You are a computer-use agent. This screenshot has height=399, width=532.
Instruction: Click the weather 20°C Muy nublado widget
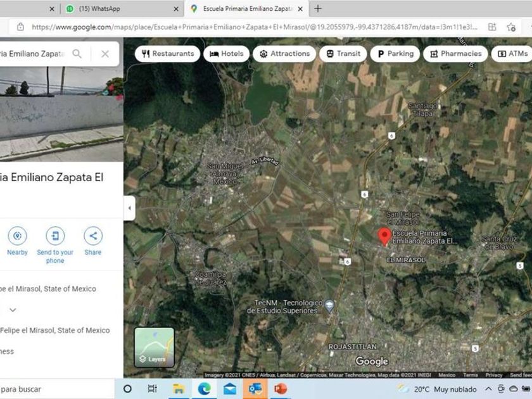pos(437,389)
